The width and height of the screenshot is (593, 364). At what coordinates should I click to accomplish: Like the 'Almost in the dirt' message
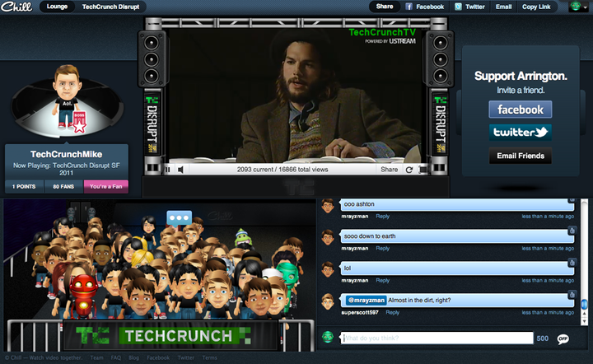click(x=572, y=295)
